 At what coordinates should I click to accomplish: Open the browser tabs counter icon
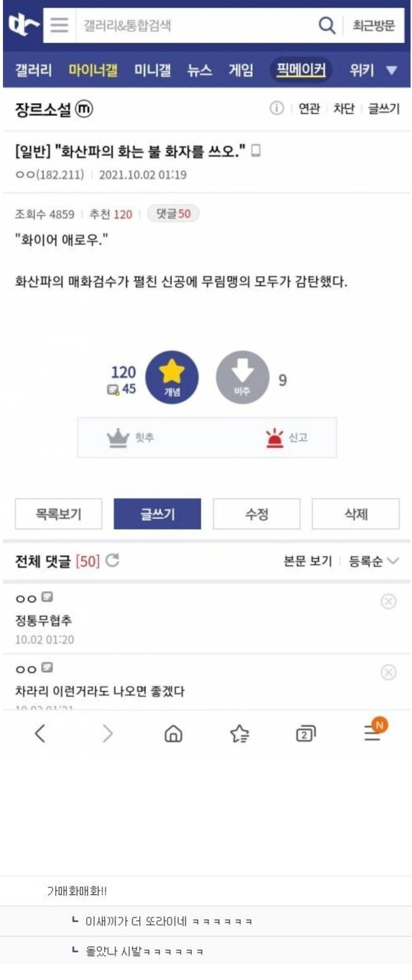[306, 733]
